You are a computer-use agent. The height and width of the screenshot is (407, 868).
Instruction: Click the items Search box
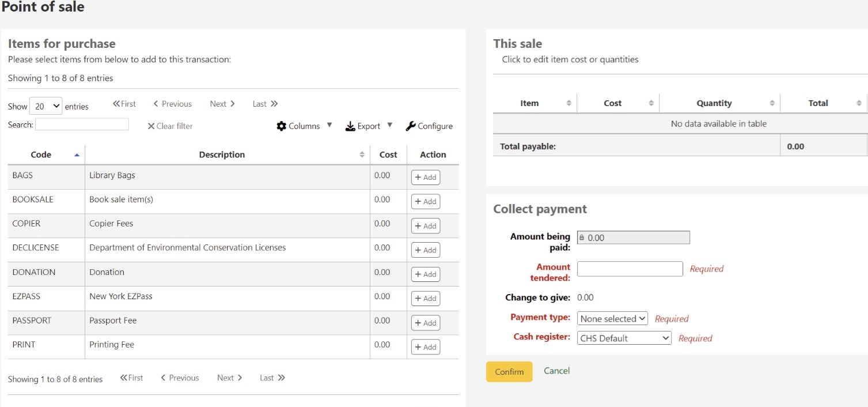click(x=82, y=125)
